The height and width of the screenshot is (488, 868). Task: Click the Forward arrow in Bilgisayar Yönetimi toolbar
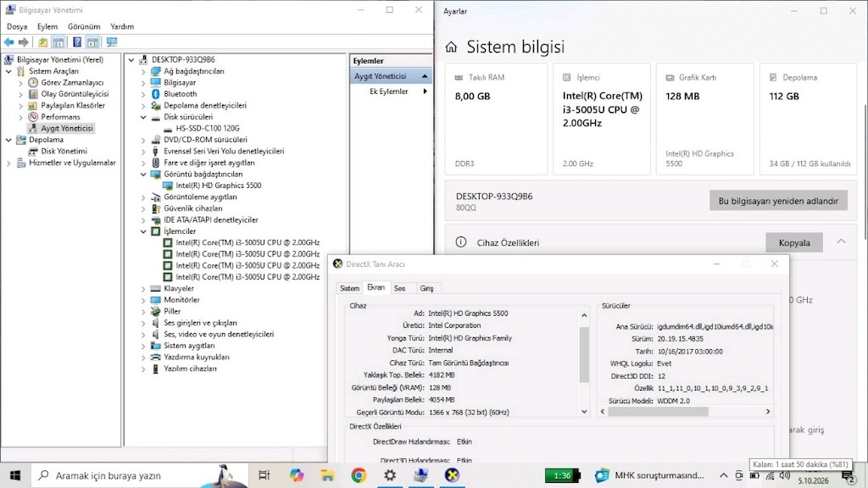tap(23, 42)
